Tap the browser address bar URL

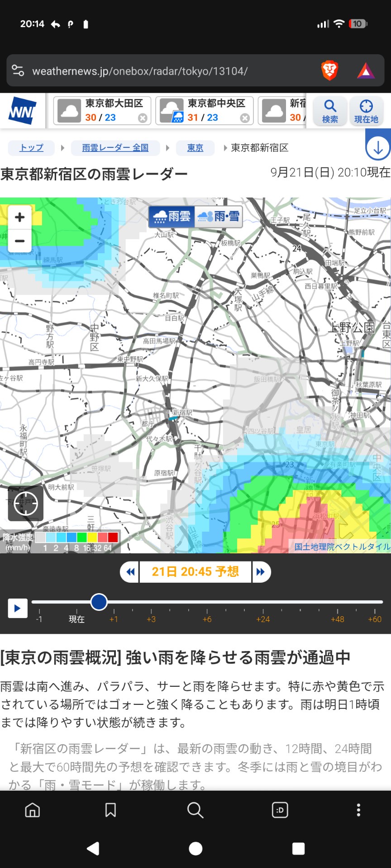140,71
